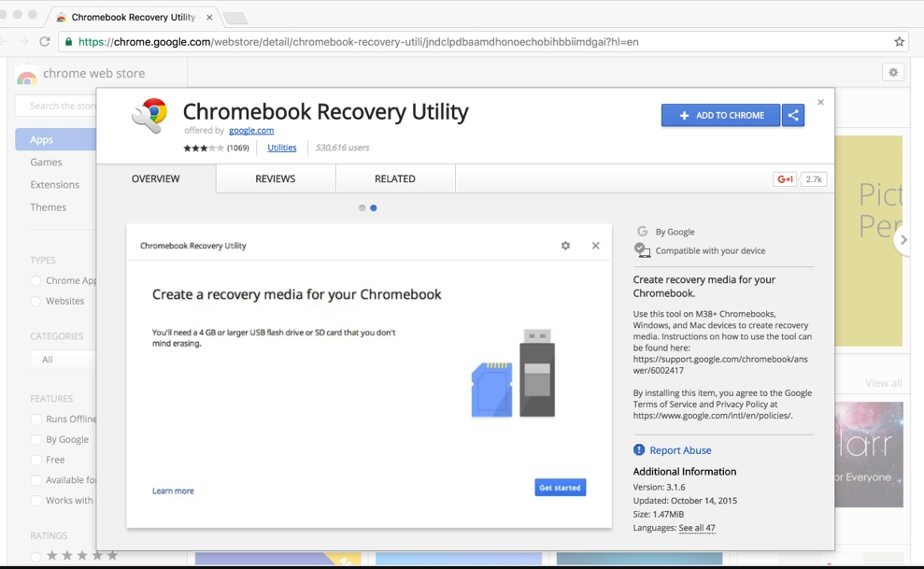The height and width of the screenshot is (569, 924).
Task: Click the (1069) review count
Action: (x=238, y=148)
